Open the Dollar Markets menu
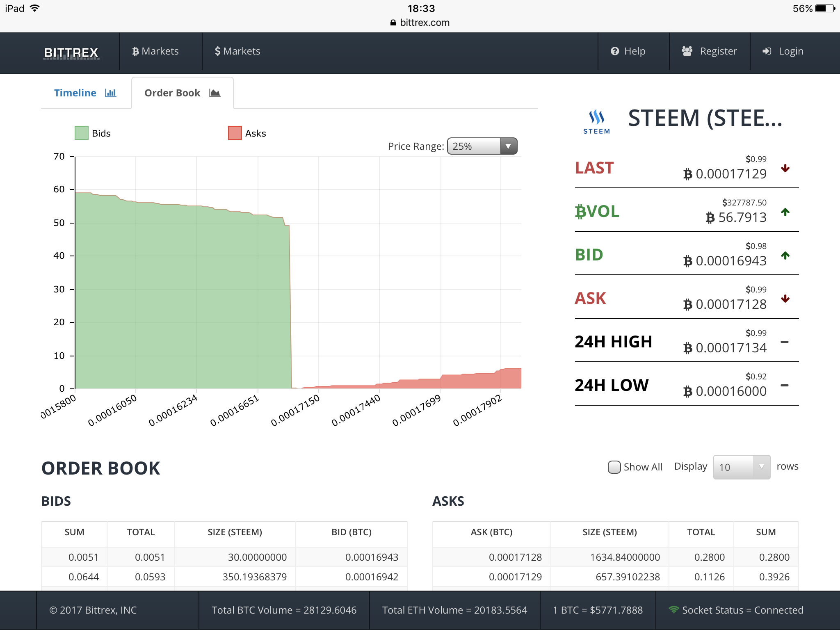840x630 pixels. tap(237, 51)
